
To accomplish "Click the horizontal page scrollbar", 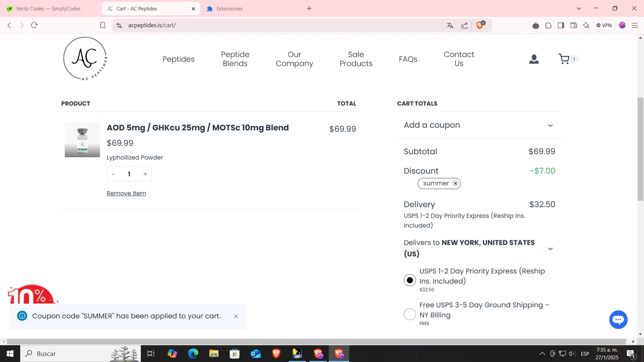I will click(x=316, y=342).
